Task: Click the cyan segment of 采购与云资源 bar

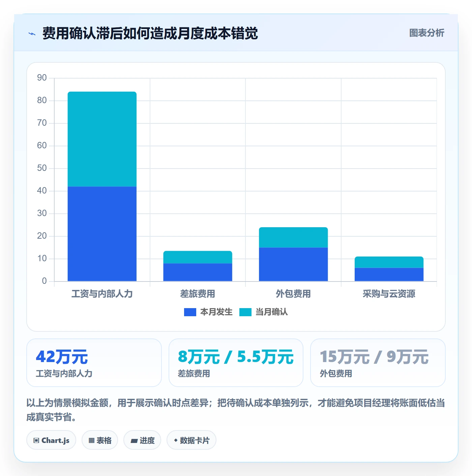Action: tap(389, 262)
